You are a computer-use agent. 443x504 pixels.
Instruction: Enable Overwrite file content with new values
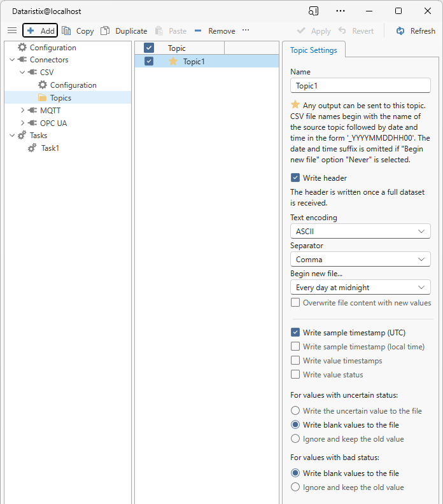pos(295,303)
